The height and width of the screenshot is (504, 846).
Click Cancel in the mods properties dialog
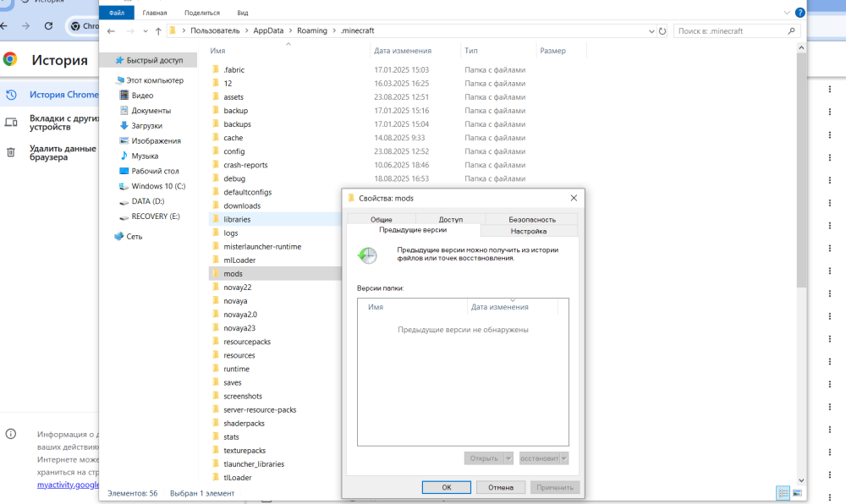pos(501,487)
